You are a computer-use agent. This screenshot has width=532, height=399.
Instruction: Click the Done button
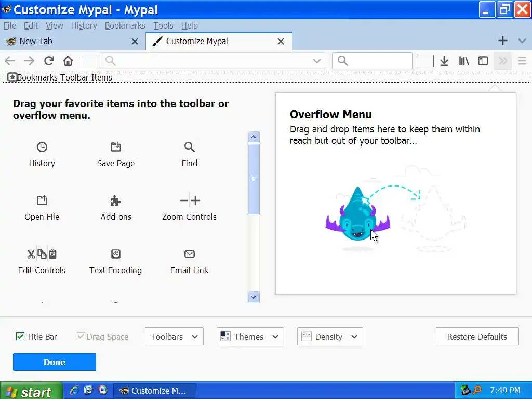[54, 362]
